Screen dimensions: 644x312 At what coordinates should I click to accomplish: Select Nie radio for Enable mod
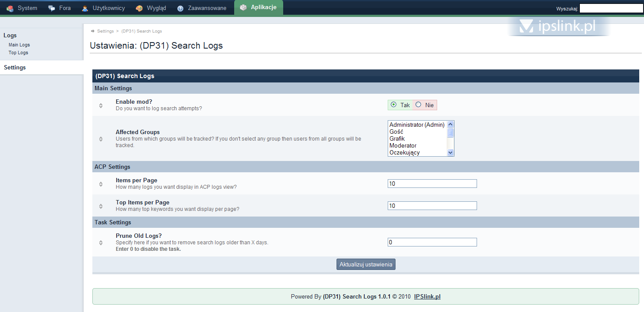pyautogui.click(x=418, y=105)
